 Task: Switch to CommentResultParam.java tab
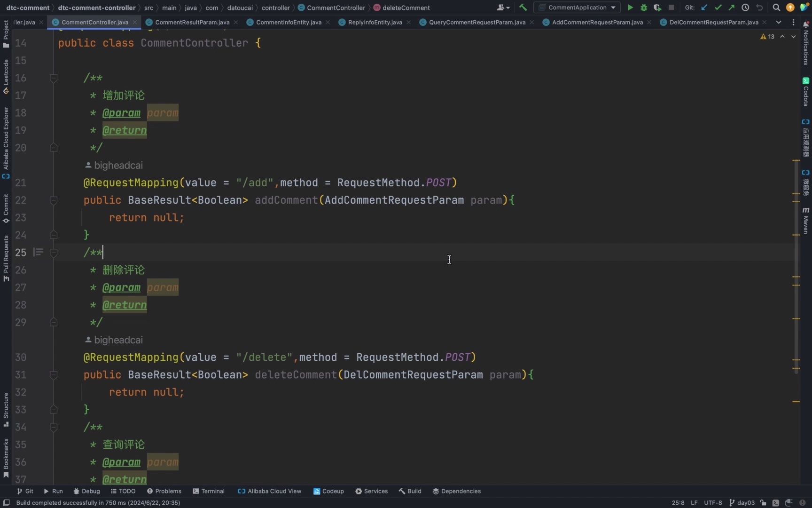[192, 22]
